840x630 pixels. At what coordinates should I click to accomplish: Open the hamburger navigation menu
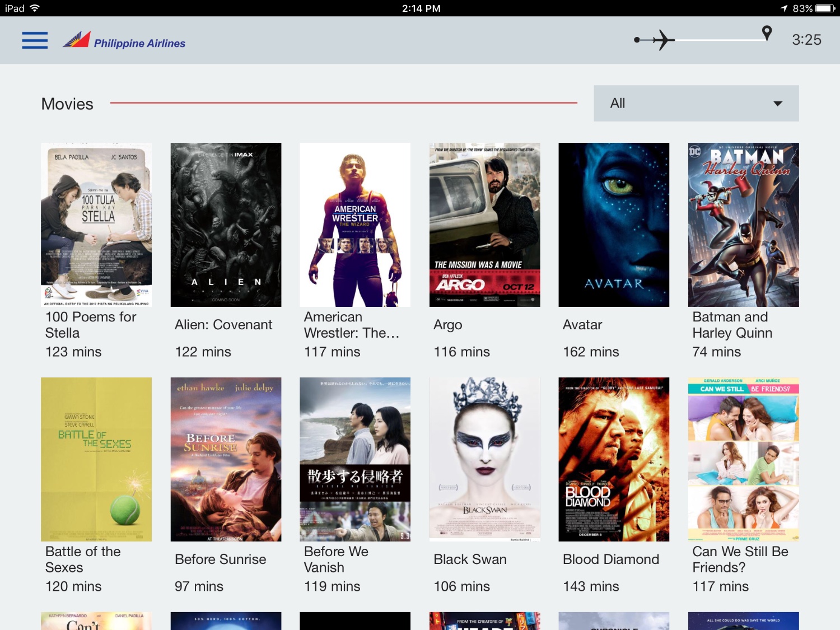tap(35, 40)
